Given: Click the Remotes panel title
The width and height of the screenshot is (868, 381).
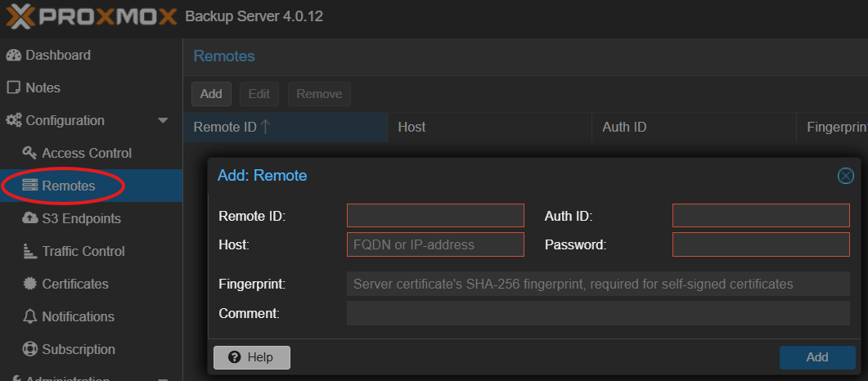Looking at the screenshot, I should (224, 56).
